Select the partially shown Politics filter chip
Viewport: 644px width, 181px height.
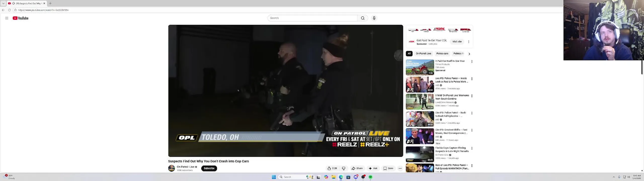click(x=458, y=54)
